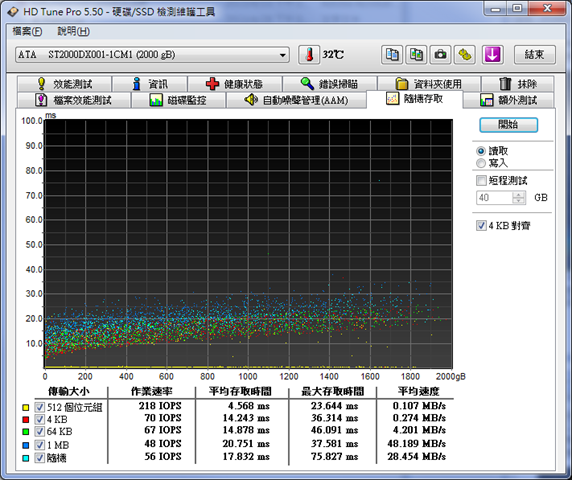Click the purple download arrow icon

pyautogui.click(x=492, y=55)
